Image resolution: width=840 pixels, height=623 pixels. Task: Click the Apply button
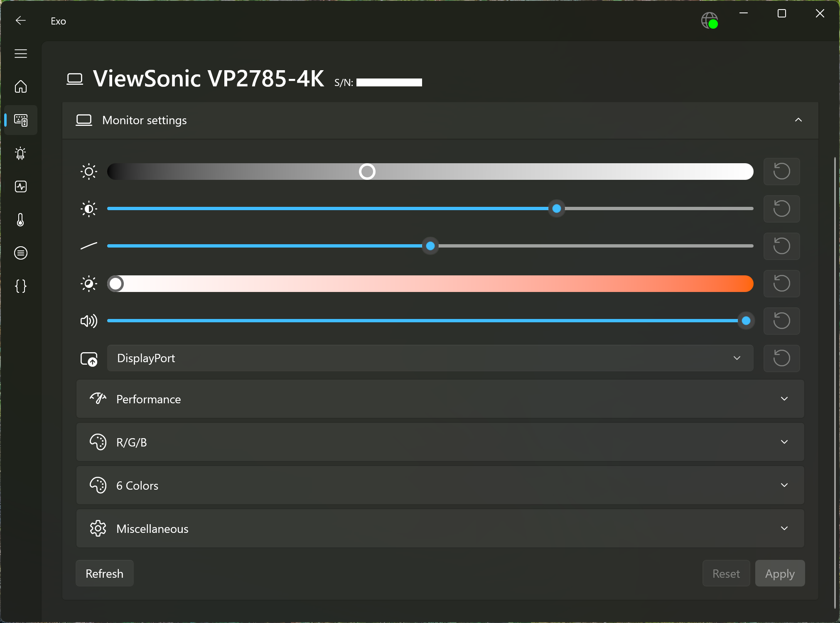click(780, 574)
